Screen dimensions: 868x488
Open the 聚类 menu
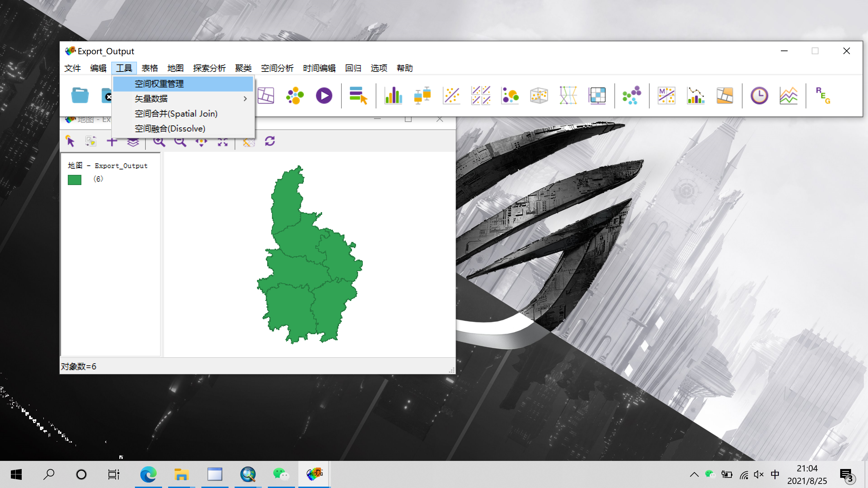click(x=243, y=68)
